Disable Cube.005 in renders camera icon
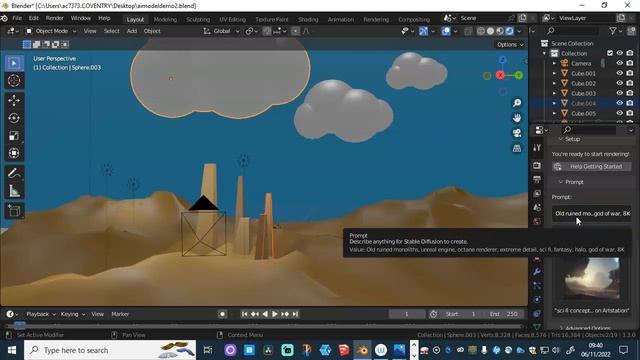The width and height of the screenshot is (640, 360). [630, 113]
